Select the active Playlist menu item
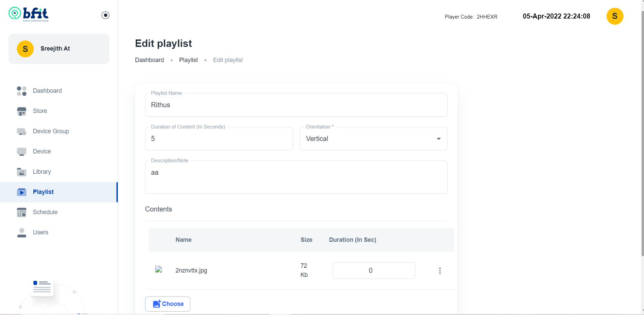The height and width of the screenshot is (315, 644). point(59,192)
